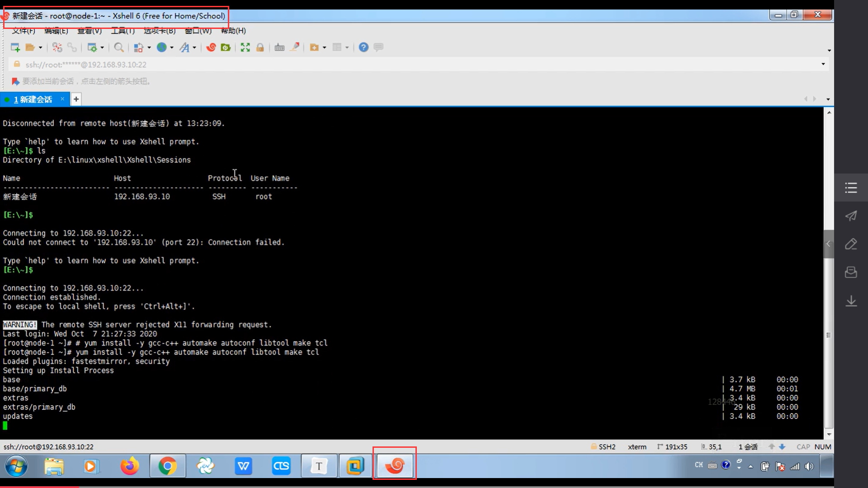
Task: Click the blue down arrow in status bar
Action: (x=782, y=447)
